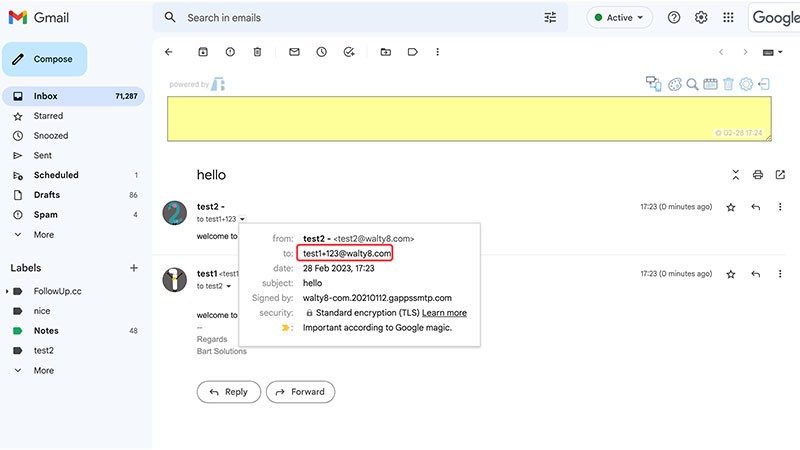Click the note search magnifier icon
The width and height of the screenshot is (800, 450).
(x=692, y=84)
